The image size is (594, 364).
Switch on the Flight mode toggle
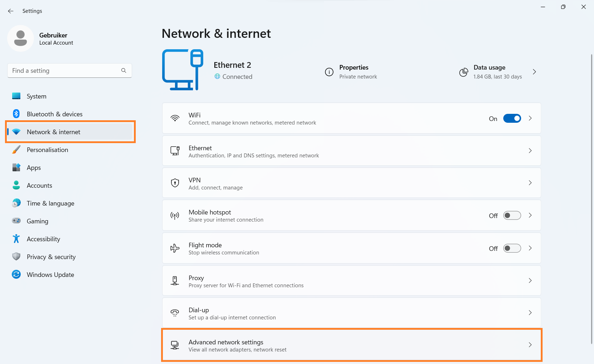(x=512, y=248)
